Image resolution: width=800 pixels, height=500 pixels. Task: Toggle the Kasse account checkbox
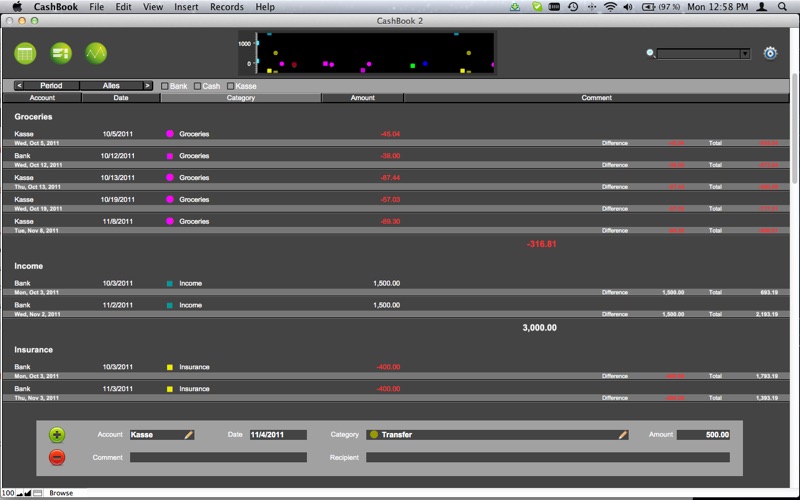(230, 86)
